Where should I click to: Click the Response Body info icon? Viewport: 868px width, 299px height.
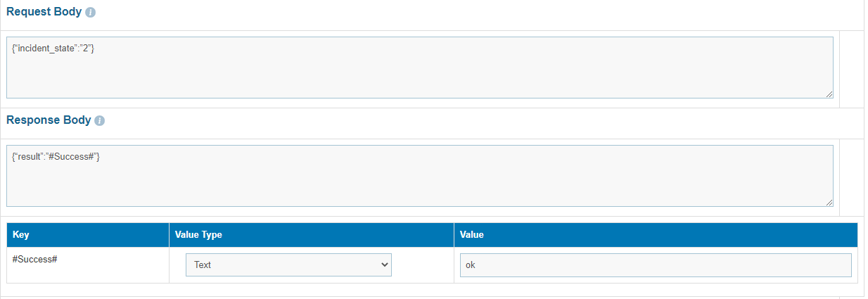100,120
